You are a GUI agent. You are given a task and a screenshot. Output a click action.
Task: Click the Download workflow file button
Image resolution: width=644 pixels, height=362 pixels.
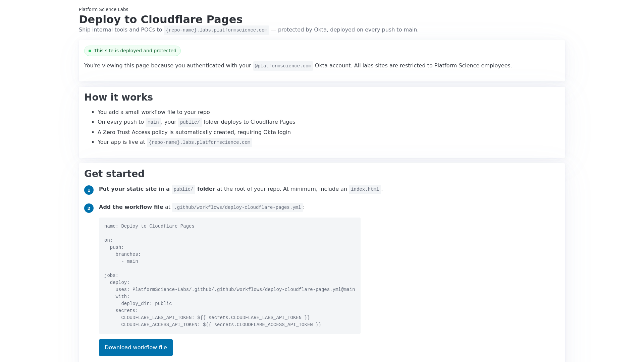click(x=136, y=348)
